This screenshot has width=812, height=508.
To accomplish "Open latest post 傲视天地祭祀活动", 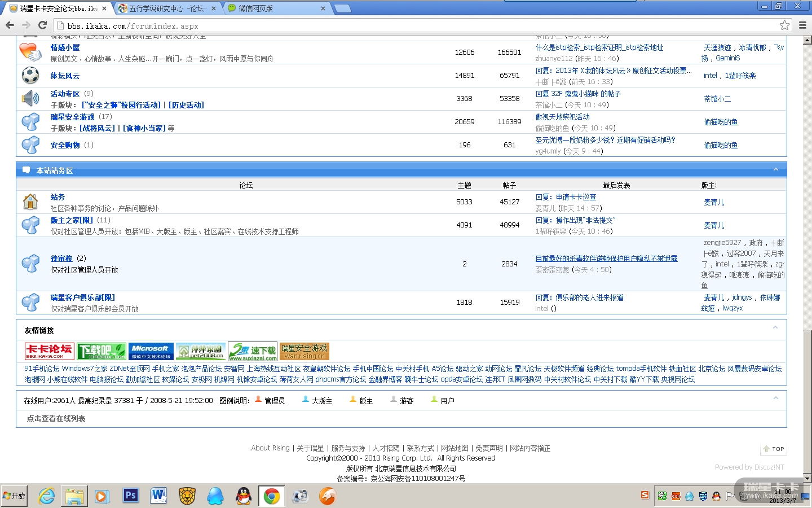I will pyautogui.click(x=562, y=117).
